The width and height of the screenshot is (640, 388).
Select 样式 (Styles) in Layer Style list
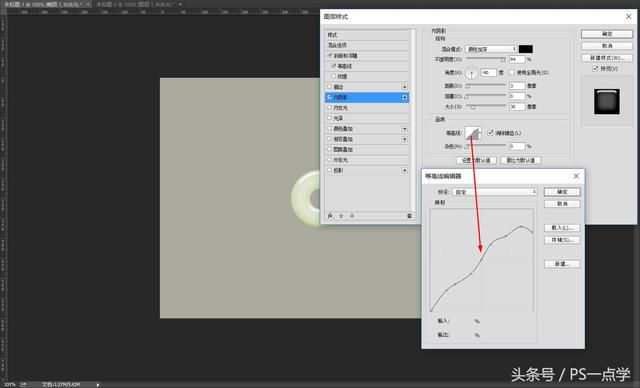(367, 35)
